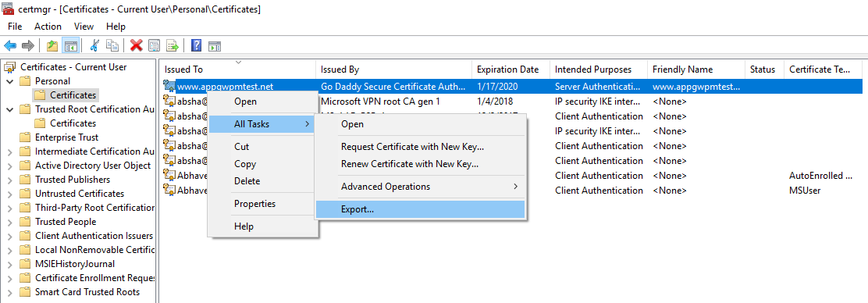Choose Export... in the All Tasks submenu
Image resolution: width=868 pixels, height=303 pixels.
pos(420,209)
